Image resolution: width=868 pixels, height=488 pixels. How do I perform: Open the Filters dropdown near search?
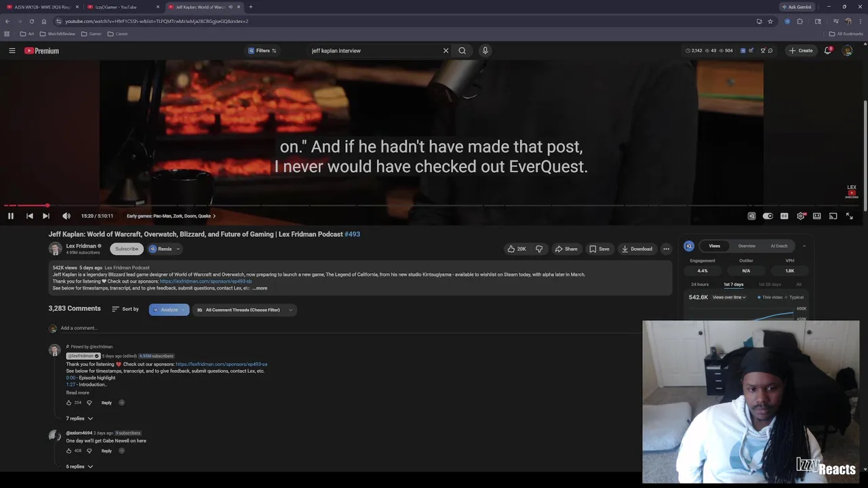[x=262, y=51]
